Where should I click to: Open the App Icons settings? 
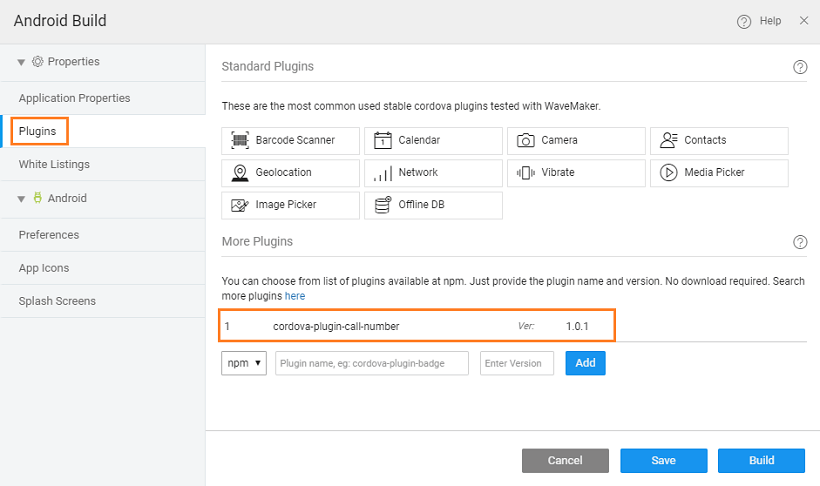coord(44,268)
